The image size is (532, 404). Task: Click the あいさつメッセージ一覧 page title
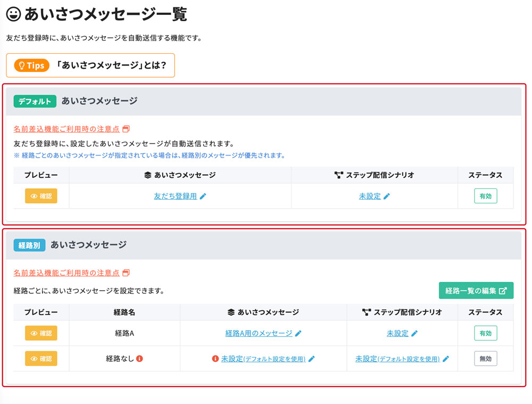click(x=105, y=14)
